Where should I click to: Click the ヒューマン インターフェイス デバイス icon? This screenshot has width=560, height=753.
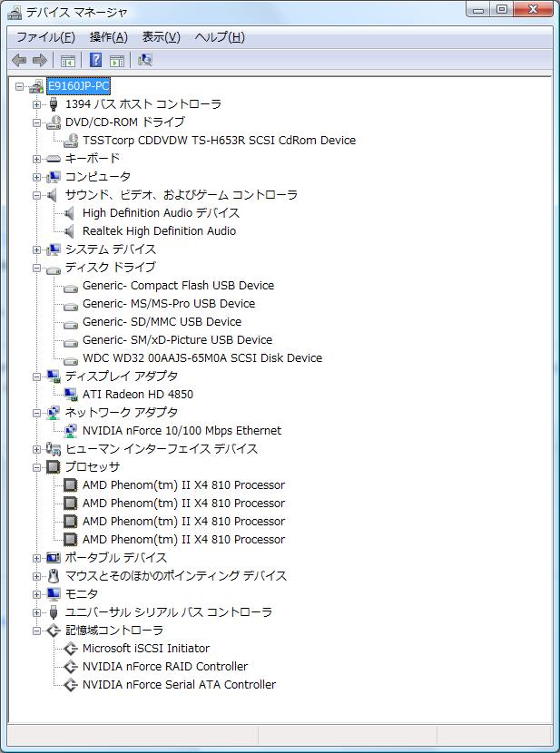click(x=54, y=449)
